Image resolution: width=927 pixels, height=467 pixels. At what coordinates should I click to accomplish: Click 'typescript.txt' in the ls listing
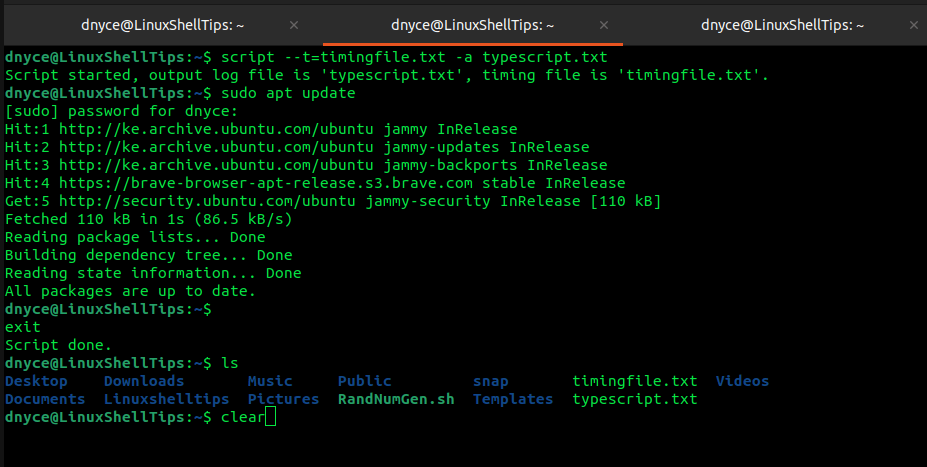point(635,400)
